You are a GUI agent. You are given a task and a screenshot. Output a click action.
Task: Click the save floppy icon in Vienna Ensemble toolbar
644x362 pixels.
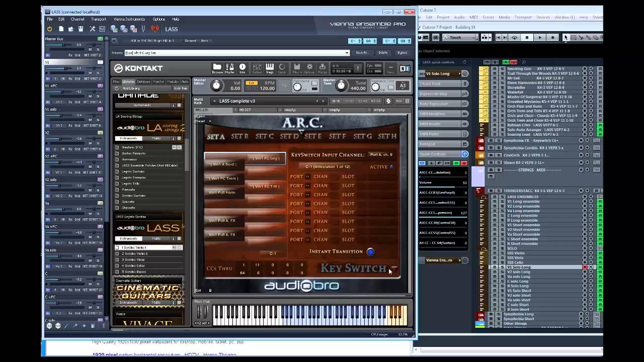[80, 29]
